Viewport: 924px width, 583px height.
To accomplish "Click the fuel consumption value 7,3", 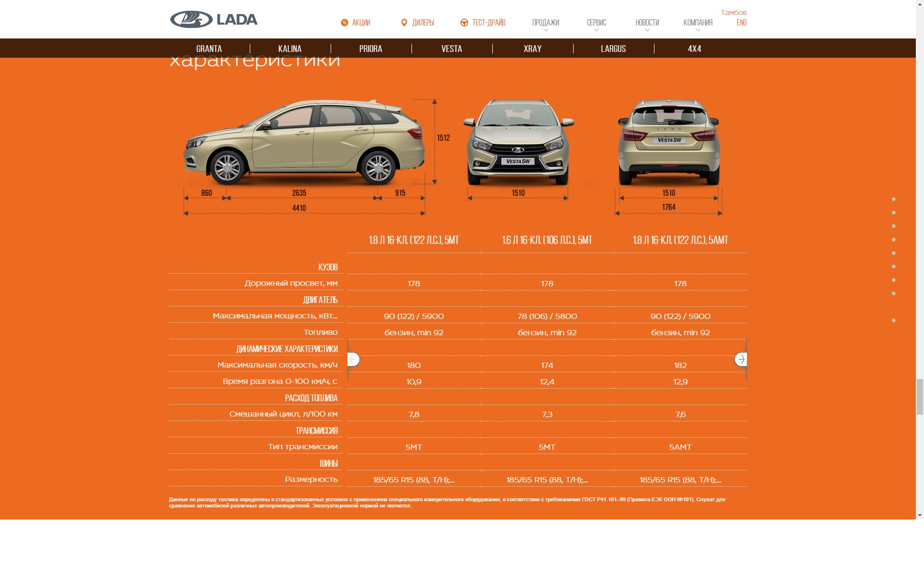I will [547, 414].
